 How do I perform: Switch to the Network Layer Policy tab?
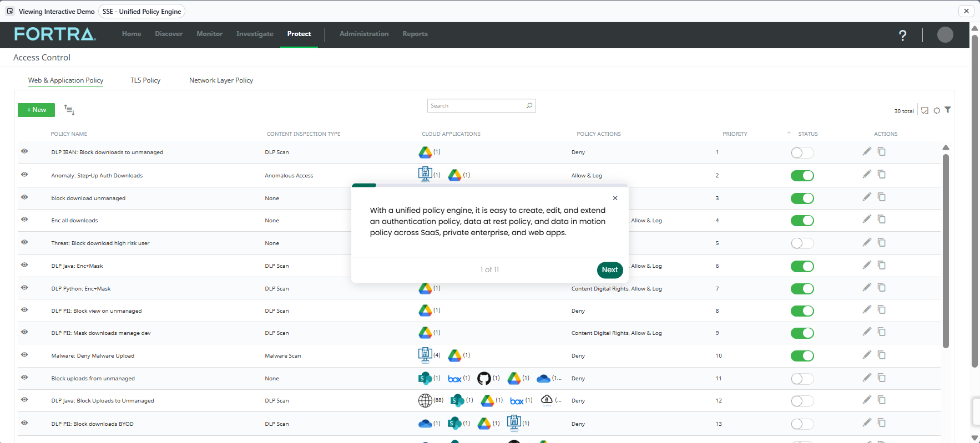[x=221, y=80]
